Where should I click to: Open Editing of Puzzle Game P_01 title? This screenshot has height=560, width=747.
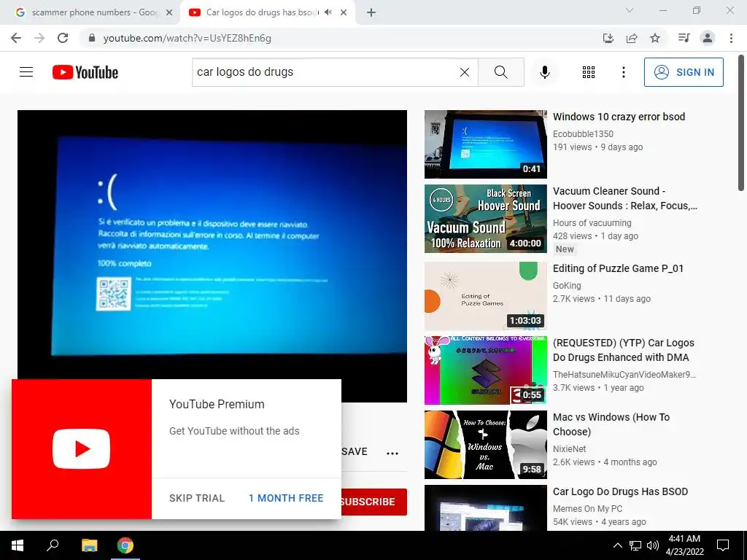click(619, 268)
